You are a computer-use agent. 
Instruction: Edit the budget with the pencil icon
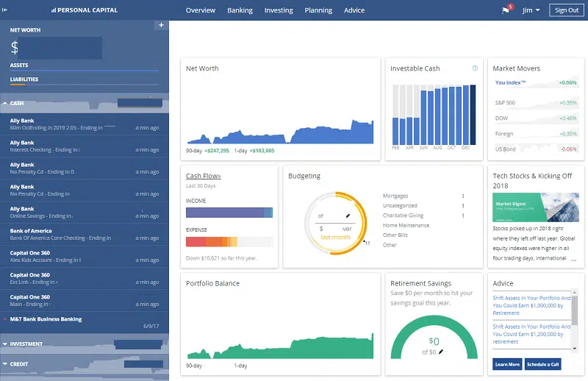click(x=348, y=216)
